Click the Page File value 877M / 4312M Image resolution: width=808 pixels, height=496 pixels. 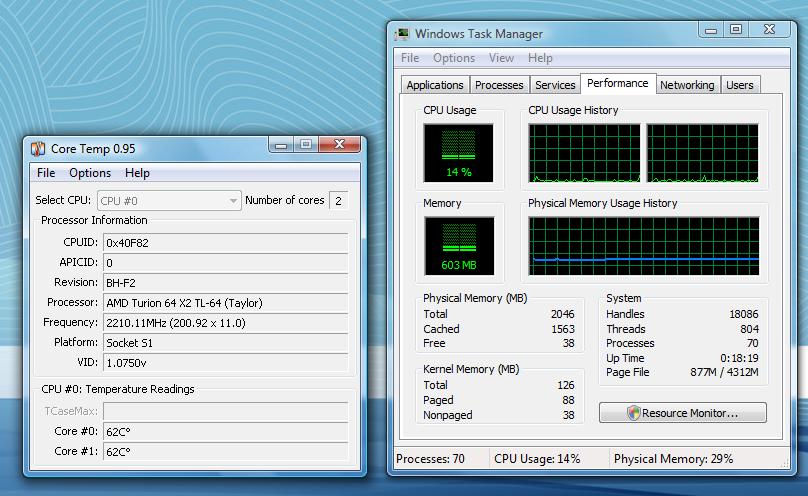(x=725, y=372)
